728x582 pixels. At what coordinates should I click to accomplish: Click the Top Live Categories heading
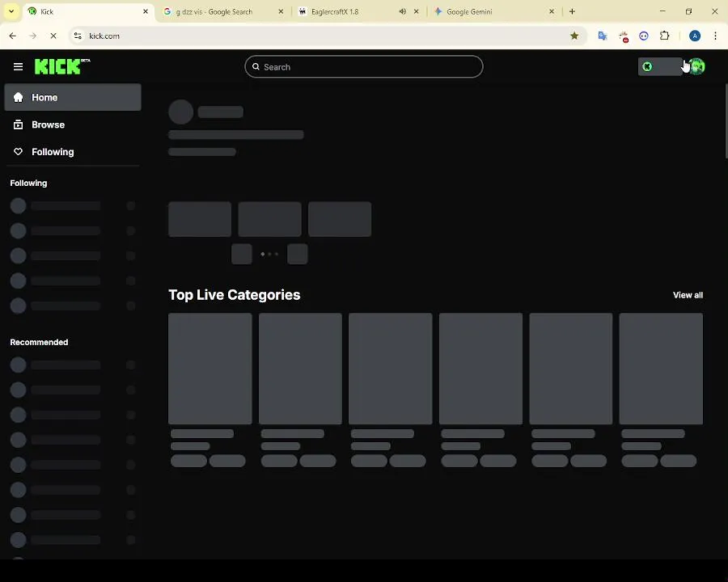tap(234, 295)
